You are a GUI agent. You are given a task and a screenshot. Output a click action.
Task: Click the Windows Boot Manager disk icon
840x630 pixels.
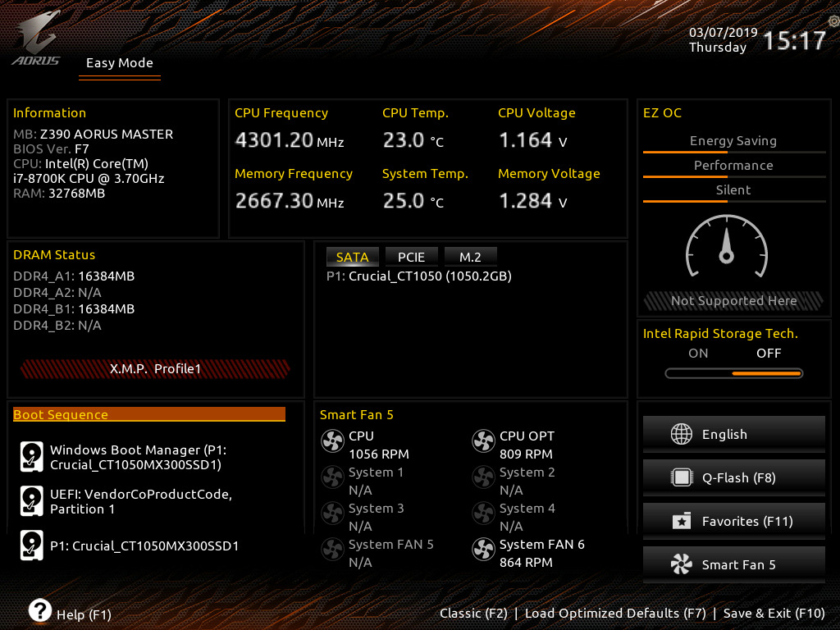(32, 456)
